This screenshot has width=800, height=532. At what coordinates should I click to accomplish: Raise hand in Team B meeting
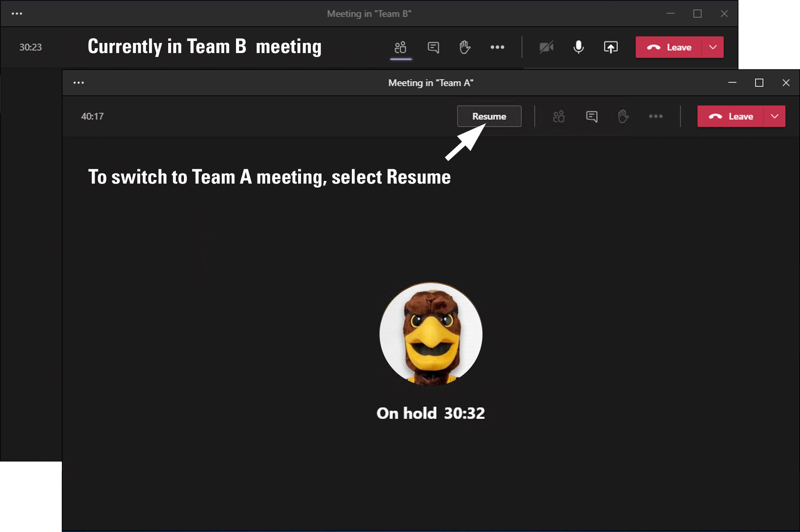(465, 47)
